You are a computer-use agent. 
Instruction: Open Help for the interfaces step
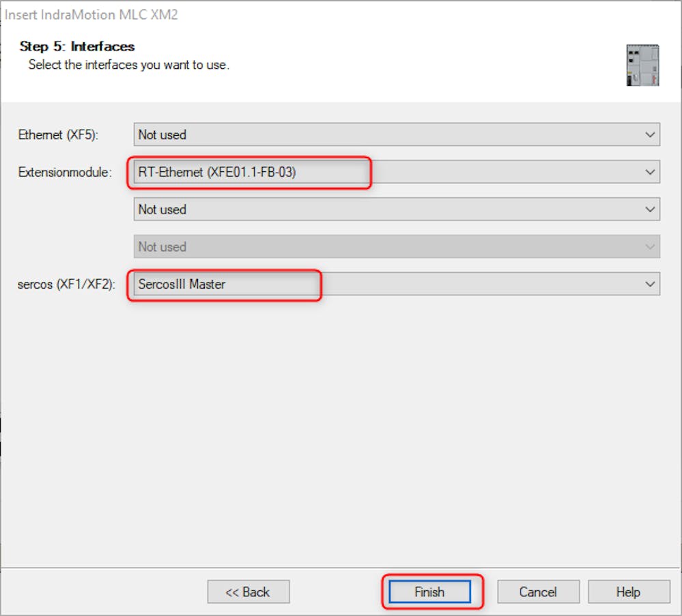point(629,591)
